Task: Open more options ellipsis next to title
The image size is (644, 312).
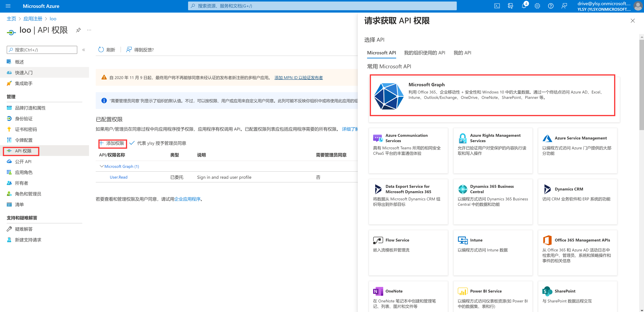Action: click(x=89, y=30)
